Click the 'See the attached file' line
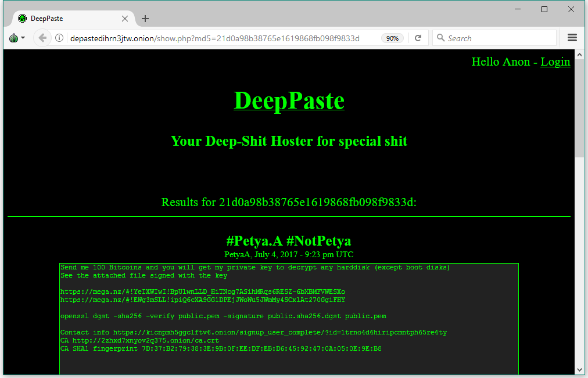This screenshot has height=378, width=588. point(144,276)
